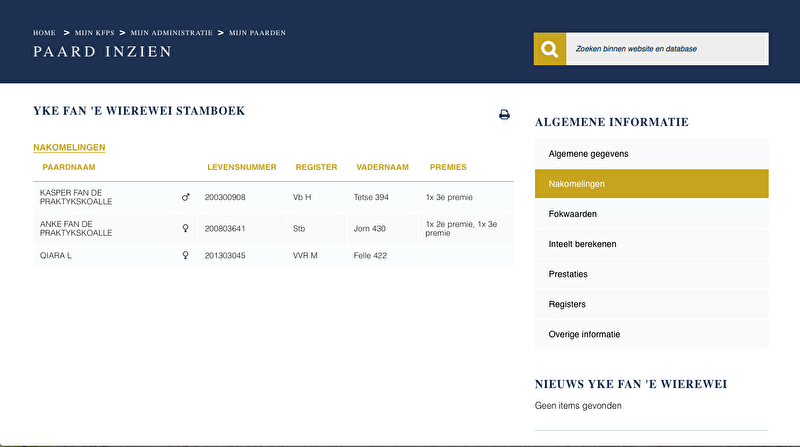Open horse Anke fan de Praktykskoalle
This screenshot has width=800, height=447.
tap(76, 228)
